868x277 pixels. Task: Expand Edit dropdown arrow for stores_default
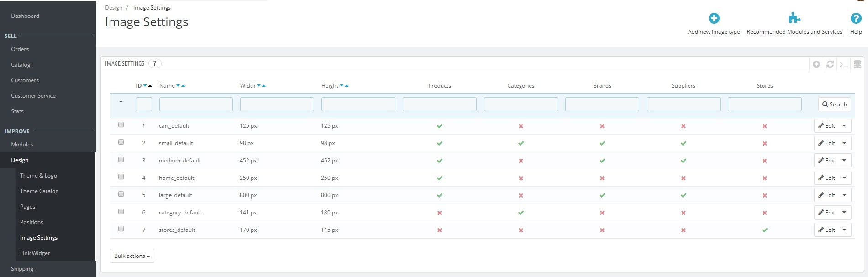tap(844, 230)
